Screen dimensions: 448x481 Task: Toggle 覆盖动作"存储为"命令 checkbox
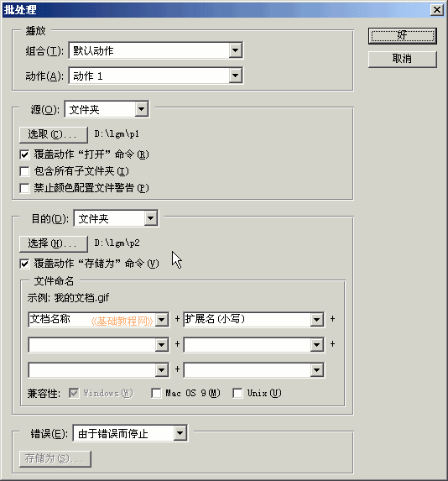pos(24,264)
